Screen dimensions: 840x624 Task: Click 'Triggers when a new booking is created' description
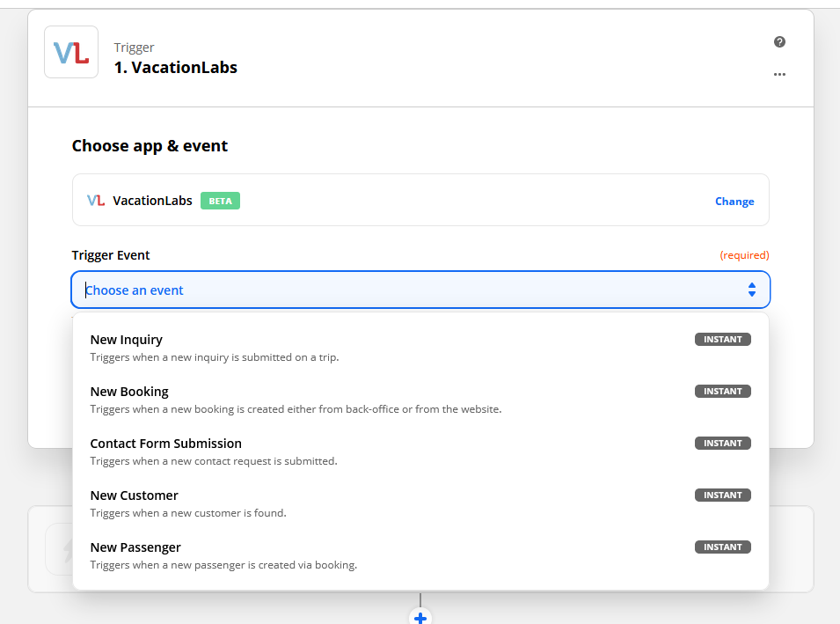[296, 409]
